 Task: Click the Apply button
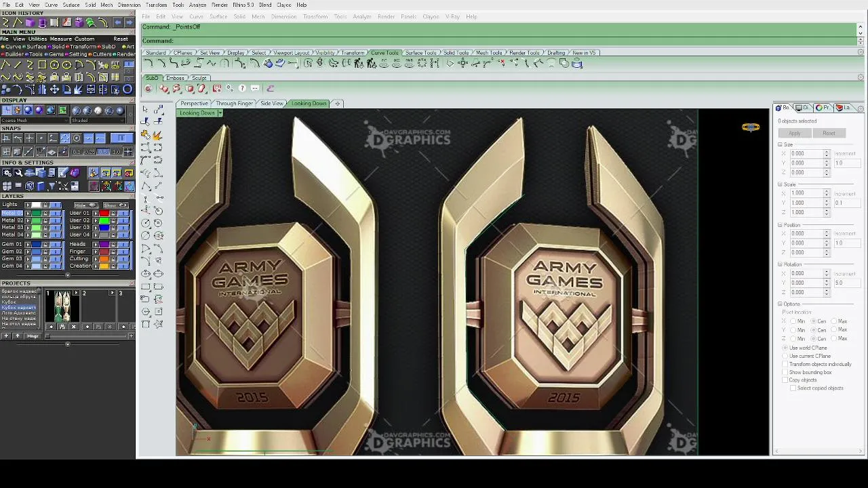click(795, 134)
